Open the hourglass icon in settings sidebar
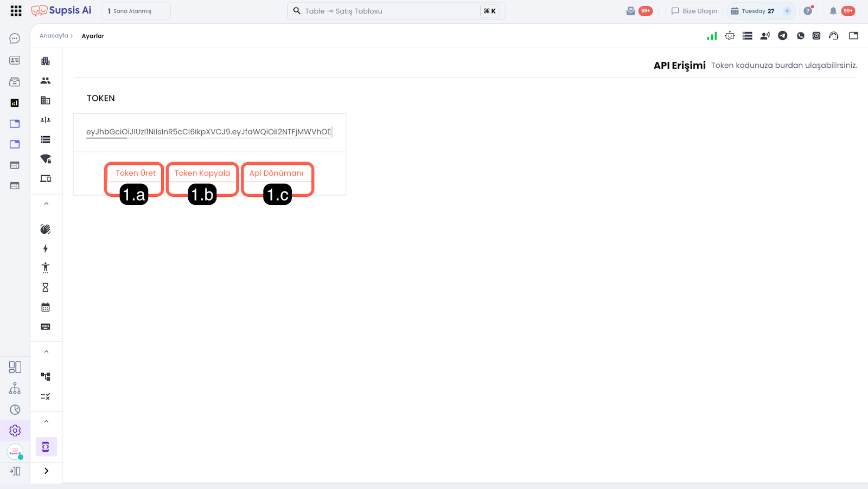868x489 pixels. pyautogui.click(x=46, y=287)
